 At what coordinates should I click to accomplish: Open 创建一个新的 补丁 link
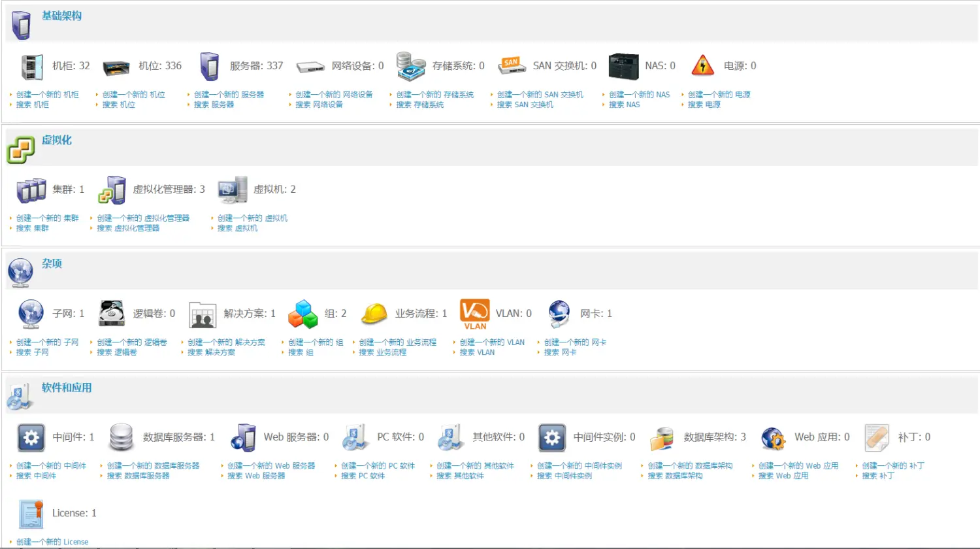(893, 466)
